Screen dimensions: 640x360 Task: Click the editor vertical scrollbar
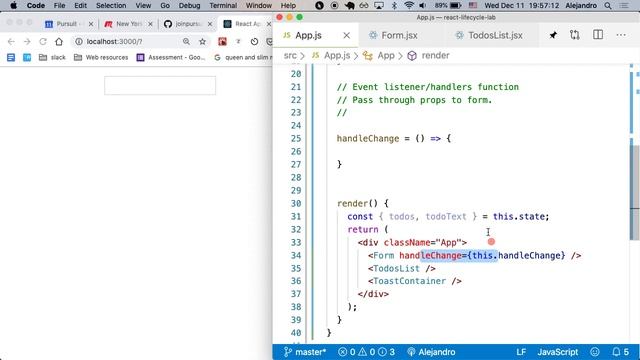(x=635, y=192)
